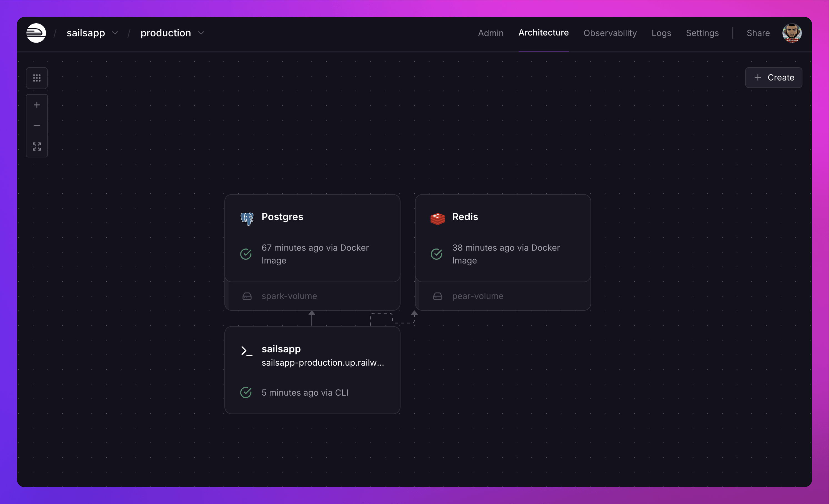The width and height of the screenshot is (829, 504).
Task: Open the Logs tab
Action: tap(661, 33)
